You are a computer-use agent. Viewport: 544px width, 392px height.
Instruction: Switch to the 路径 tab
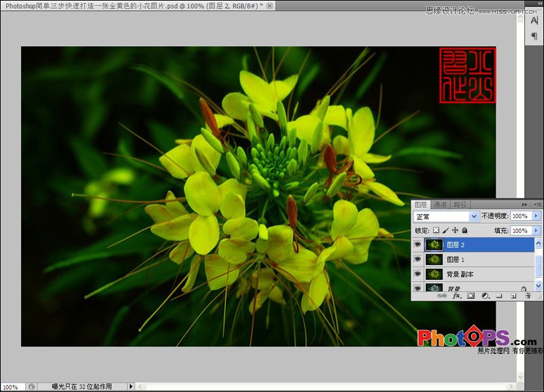[x=460, y=204]
